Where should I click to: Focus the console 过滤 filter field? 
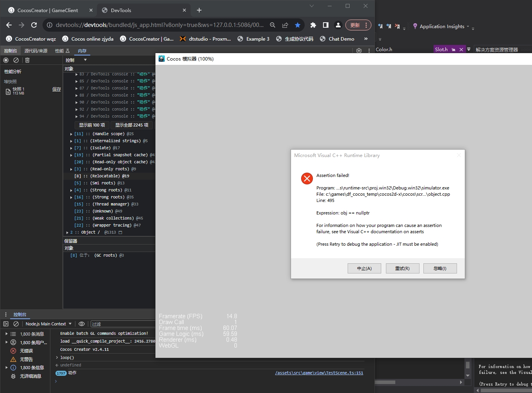pos(123,324)
